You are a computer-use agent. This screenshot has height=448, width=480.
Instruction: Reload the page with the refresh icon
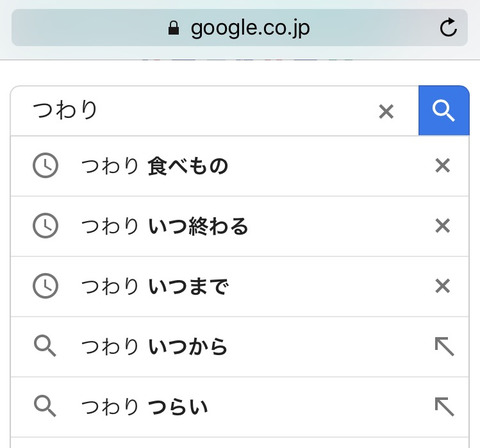coord(448,27)
